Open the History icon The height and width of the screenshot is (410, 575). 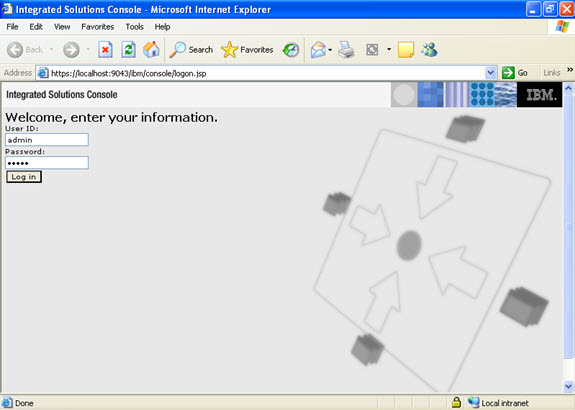291,50
